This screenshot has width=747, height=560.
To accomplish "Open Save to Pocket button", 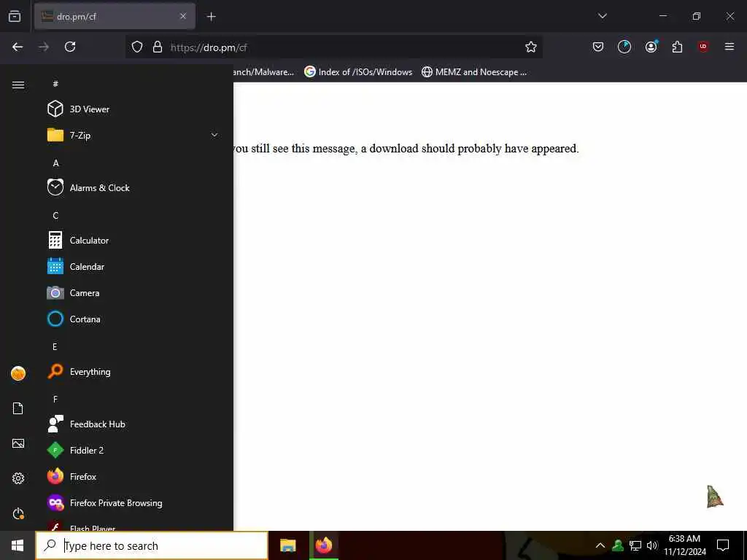I will coord(598,47).
